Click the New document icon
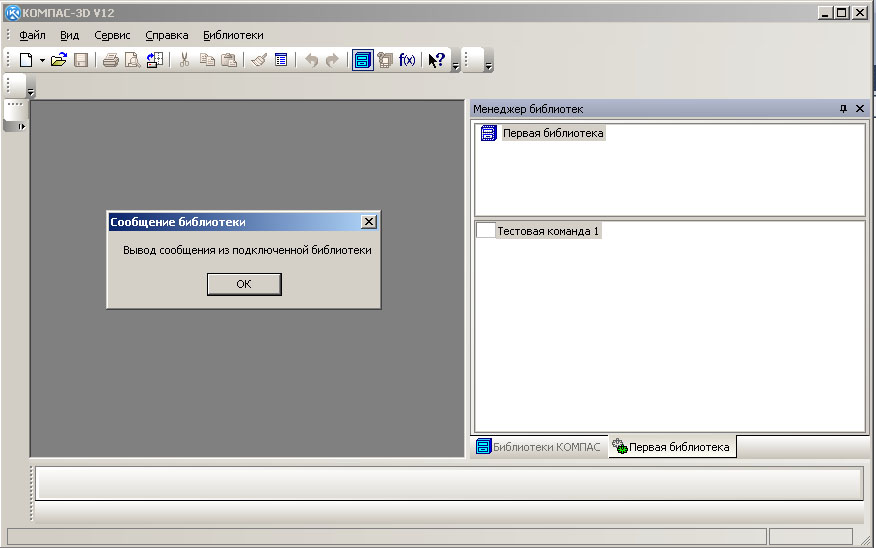876x548 pixels. [26, 60]
